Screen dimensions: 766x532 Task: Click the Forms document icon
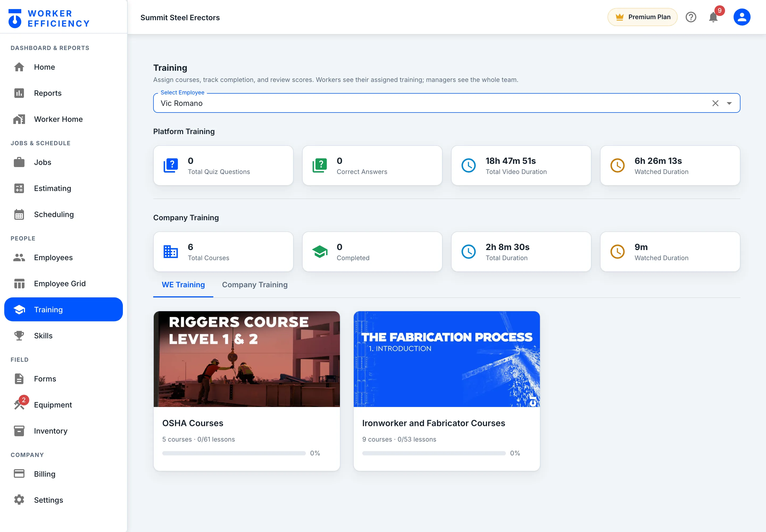tap(19, 379)
